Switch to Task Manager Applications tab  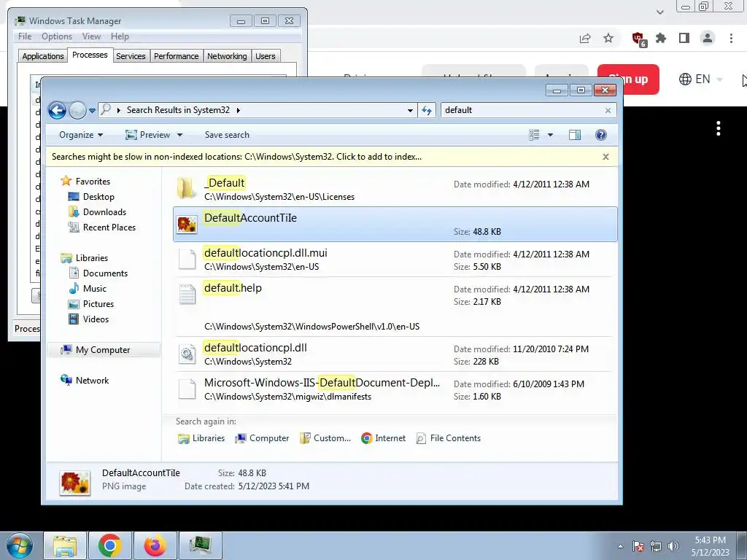[x=43, y=56]
